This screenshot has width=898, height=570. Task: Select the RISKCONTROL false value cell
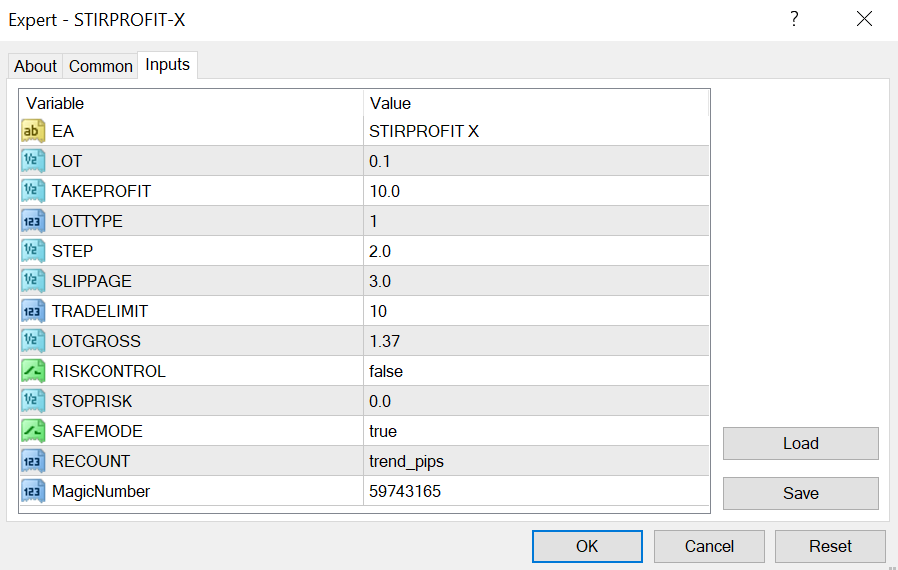pos(536,371)
